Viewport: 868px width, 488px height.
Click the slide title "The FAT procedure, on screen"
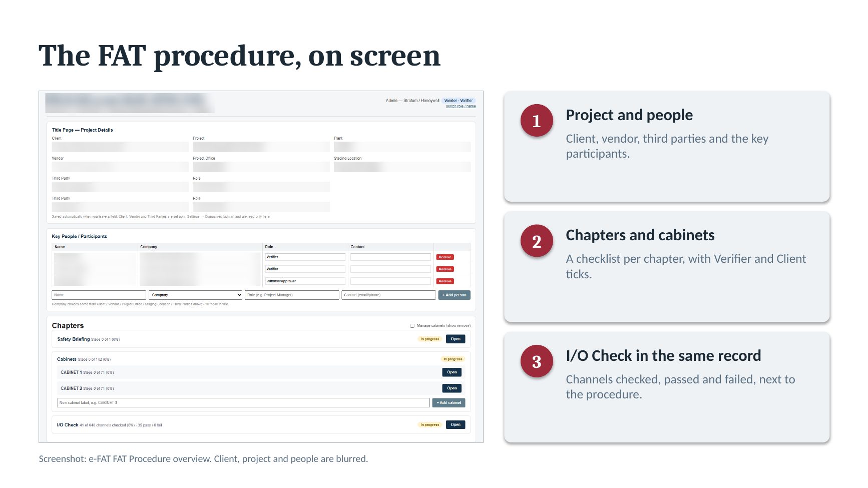(239, 56)
